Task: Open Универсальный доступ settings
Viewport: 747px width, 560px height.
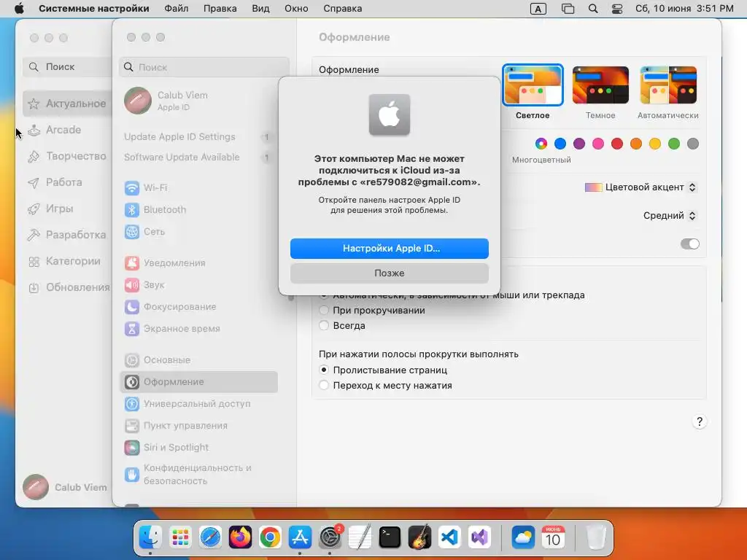Action: coord(198,404)
